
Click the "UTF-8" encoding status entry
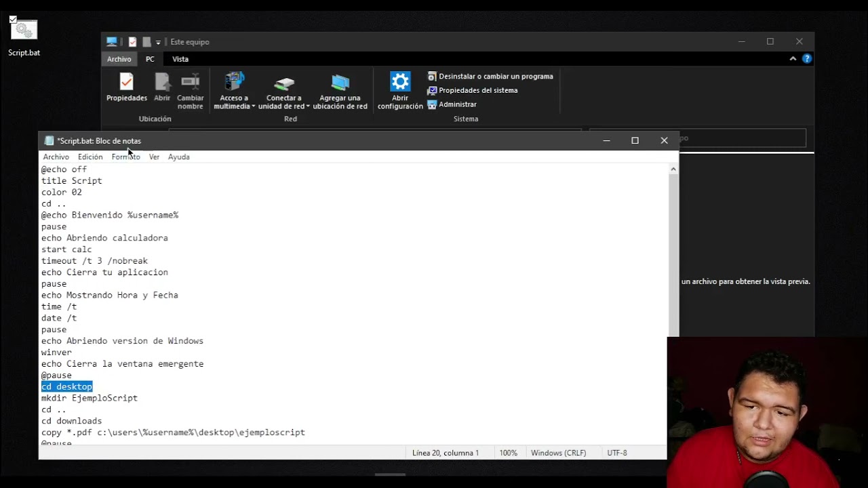pos(617,453)
